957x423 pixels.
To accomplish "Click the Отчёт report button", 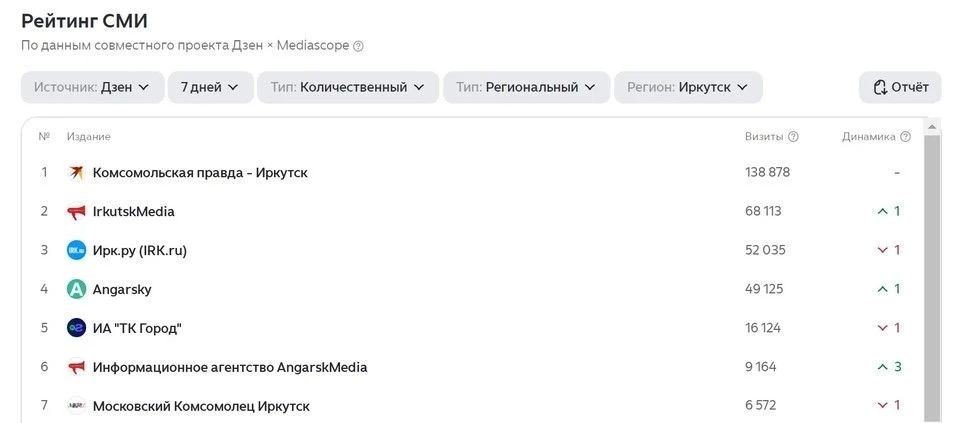I will click(900, 87).
